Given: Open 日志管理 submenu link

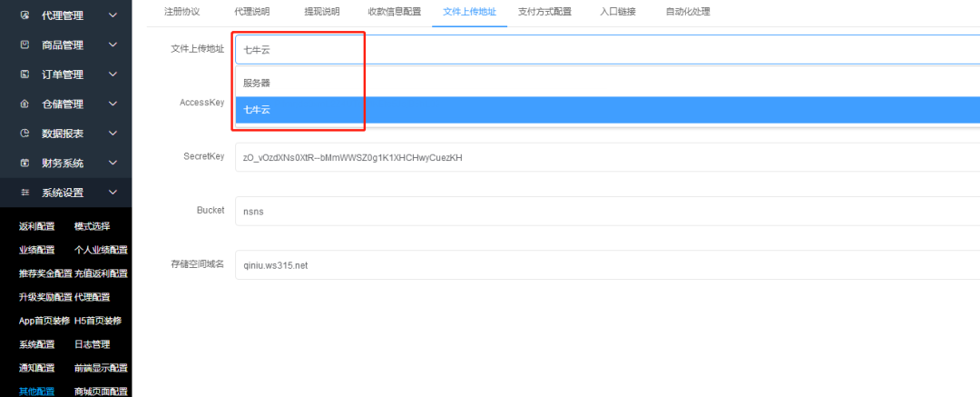Looking at the screenshot, I should point(93,344).
